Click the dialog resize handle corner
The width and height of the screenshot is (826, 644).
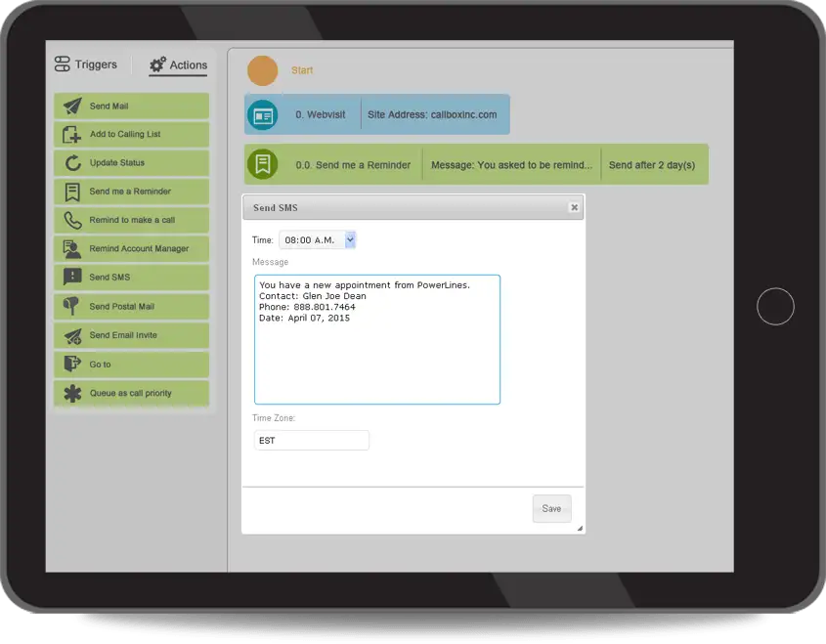tap(580, 528)
